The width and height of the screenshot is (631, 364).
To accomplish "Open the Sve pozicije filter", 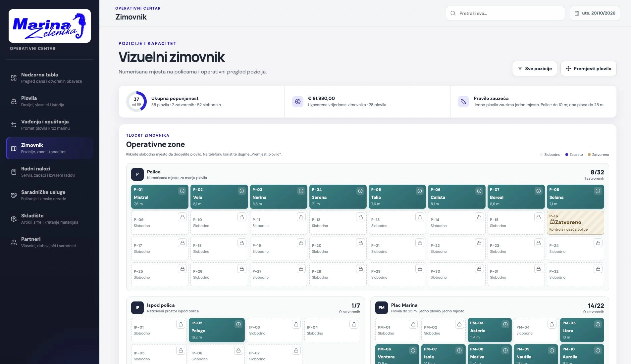I will (535, 68).
